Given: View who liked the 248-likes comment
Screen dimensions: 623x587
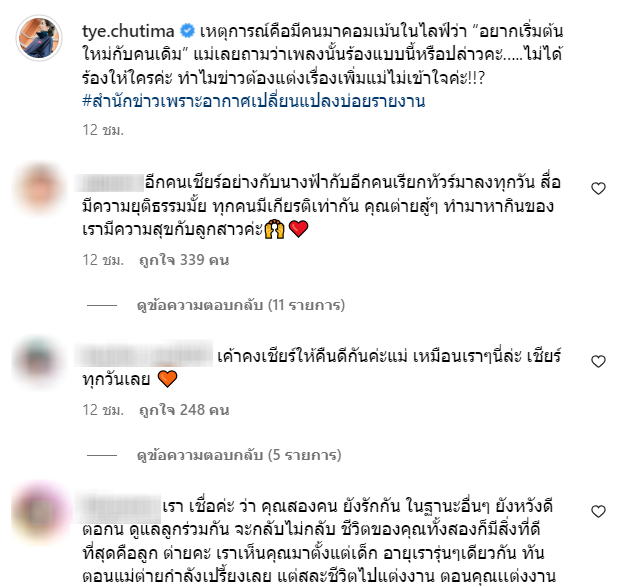Looking at the screenshot, I should click(184, 410).
